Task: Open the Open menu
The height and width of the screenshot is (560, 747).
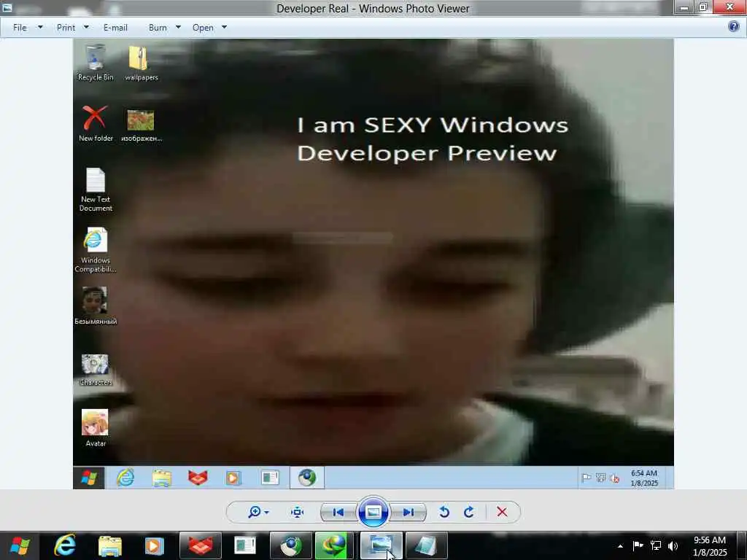Action: [203, 28]
